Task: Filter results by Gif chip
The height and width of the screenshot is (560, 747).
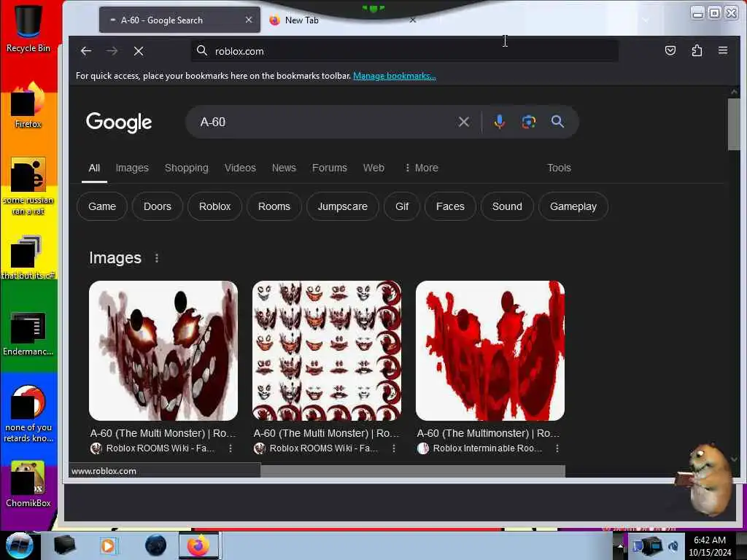Action: [x=402, y=206]
